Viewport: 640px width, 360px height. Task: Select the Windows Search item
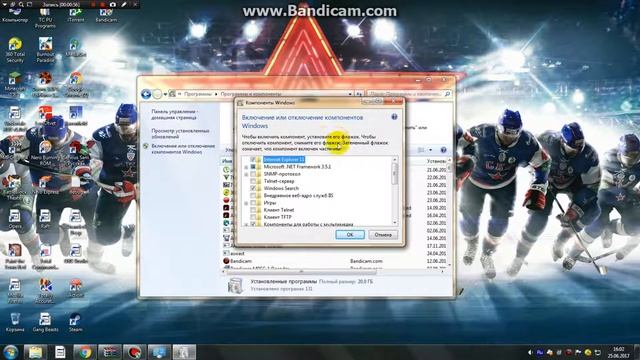click(281, 189)
